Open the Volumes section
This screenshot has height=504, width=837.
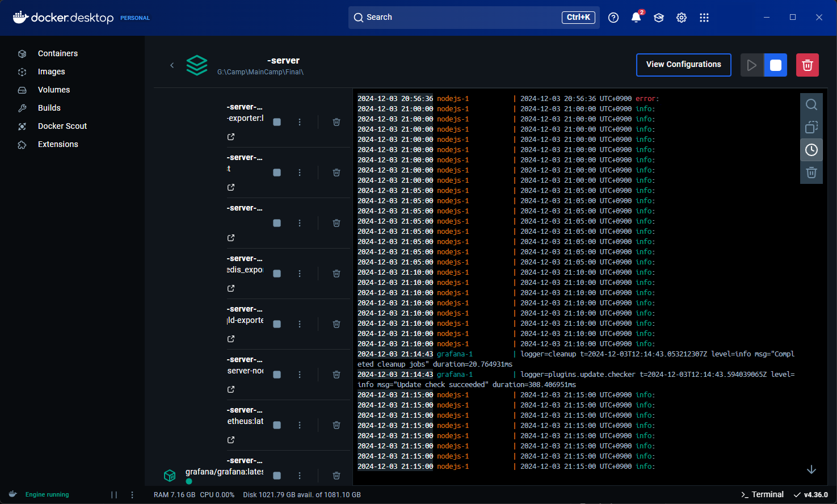[x=54, y=90]
